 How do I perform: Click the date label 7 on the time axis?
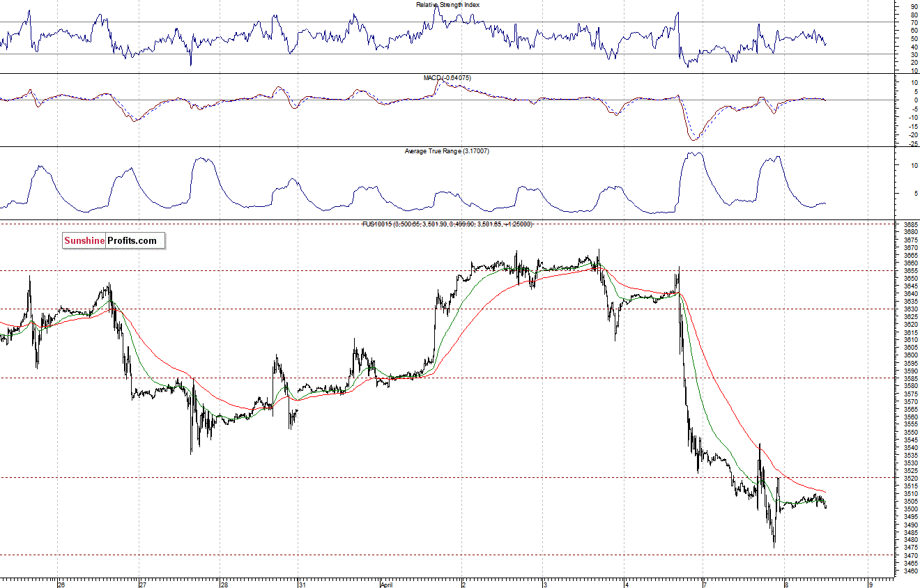pos(705,585)
